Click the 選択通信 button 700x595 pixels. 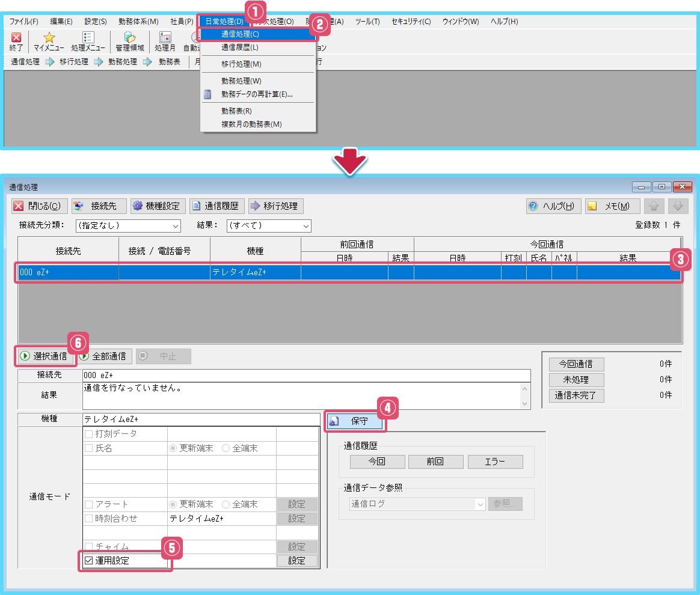coord(45,356)
